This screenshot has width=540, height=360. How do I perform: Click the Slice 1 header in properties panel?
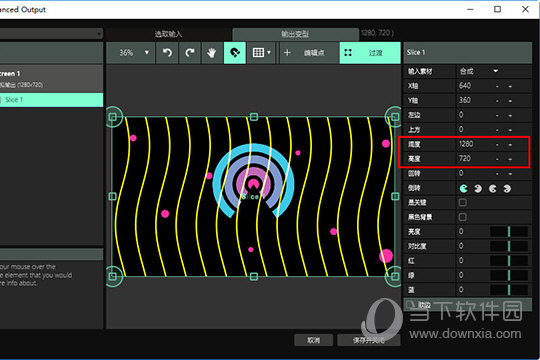point(467,53)
